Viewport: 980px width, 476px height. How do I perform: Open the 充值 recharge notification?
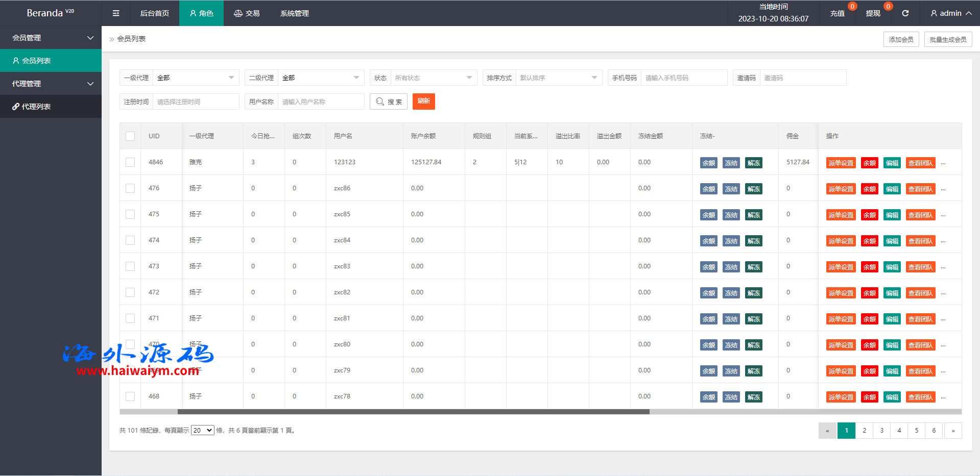click(x=837, y=13)
